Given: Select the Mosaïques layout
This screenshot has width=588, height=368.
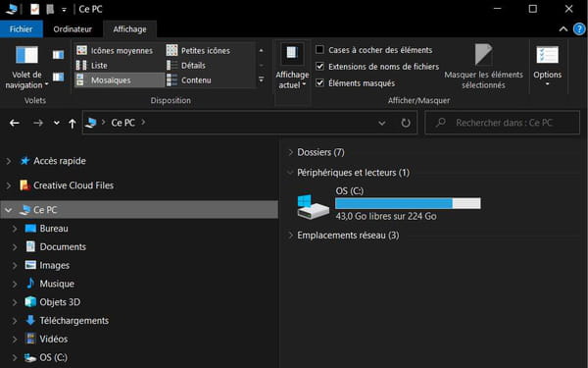Looking at the screenshot, I should pyautogui.click(x=120, y=80).
